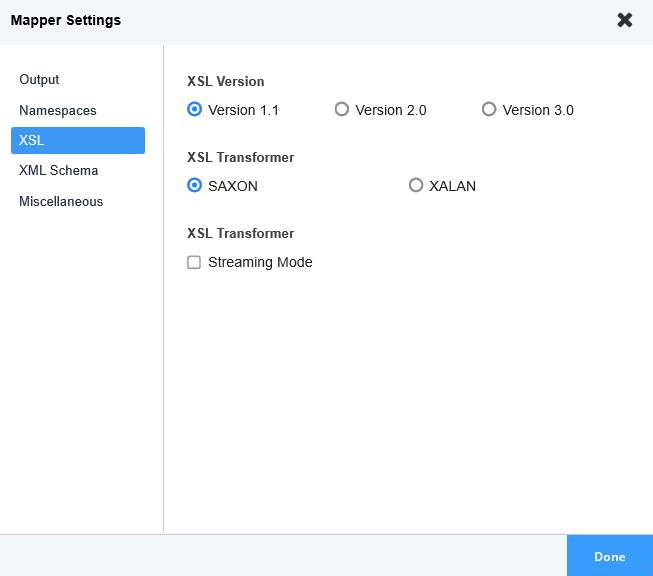Click the "Version 1.1" label text
This screenshot has height=576, width=653.
click(x=243, y=110)
